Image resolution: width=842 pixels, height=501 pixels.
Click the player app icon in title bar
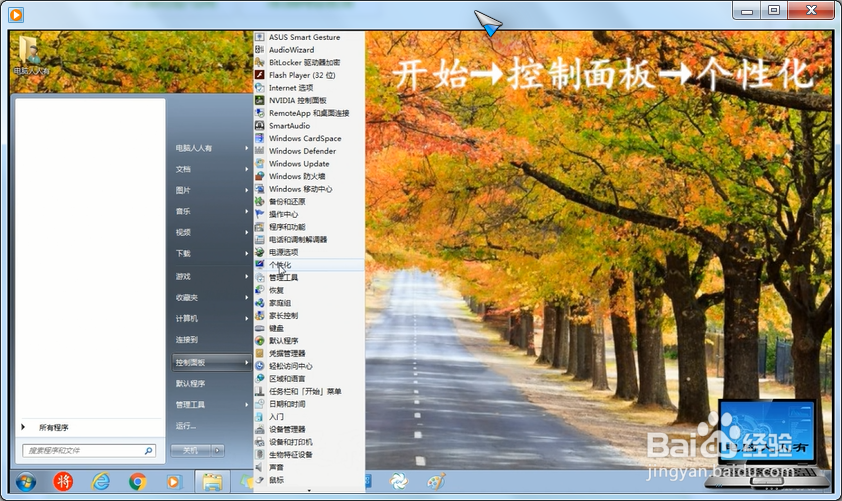click(x=16, y=15)
